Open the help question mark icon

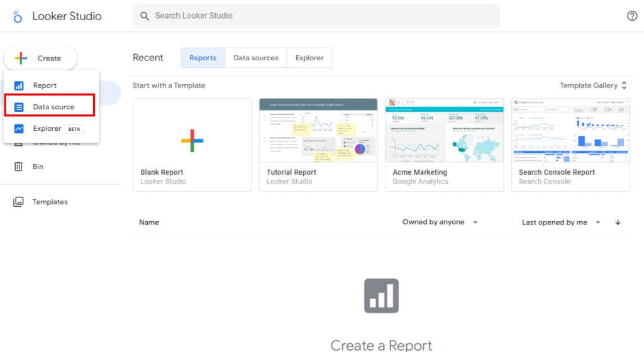click(631, 16)
